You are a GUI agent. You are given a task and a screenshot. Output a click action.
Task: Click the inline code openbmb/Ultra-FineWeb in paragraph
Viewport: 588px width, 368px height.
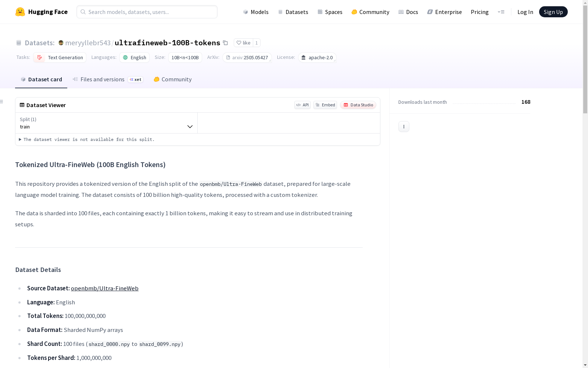[x=231, y=184]
